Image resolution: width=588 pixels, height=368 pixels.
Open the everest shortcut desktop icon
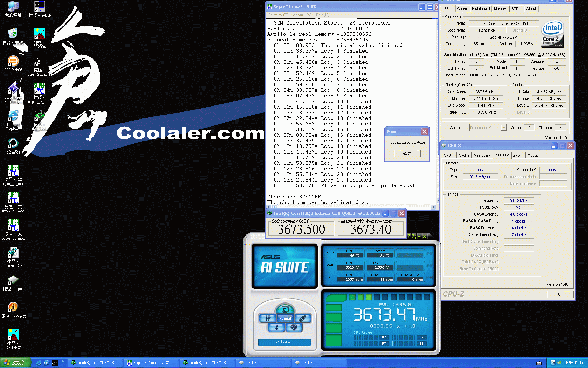coord(13,310)
